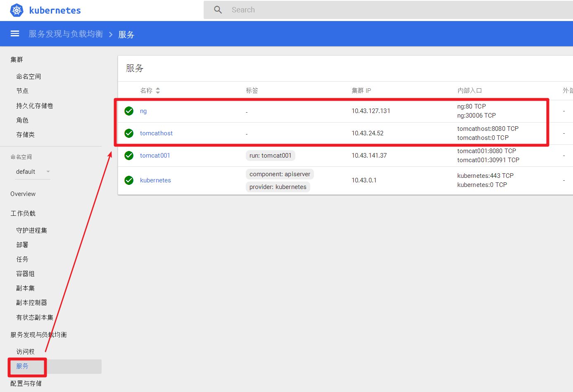Image resolution: width=573 pixels, height=392 pixels.
Task: Go to 命名空间 under 集群 in sidebar
Action: [x=29, y=76]
